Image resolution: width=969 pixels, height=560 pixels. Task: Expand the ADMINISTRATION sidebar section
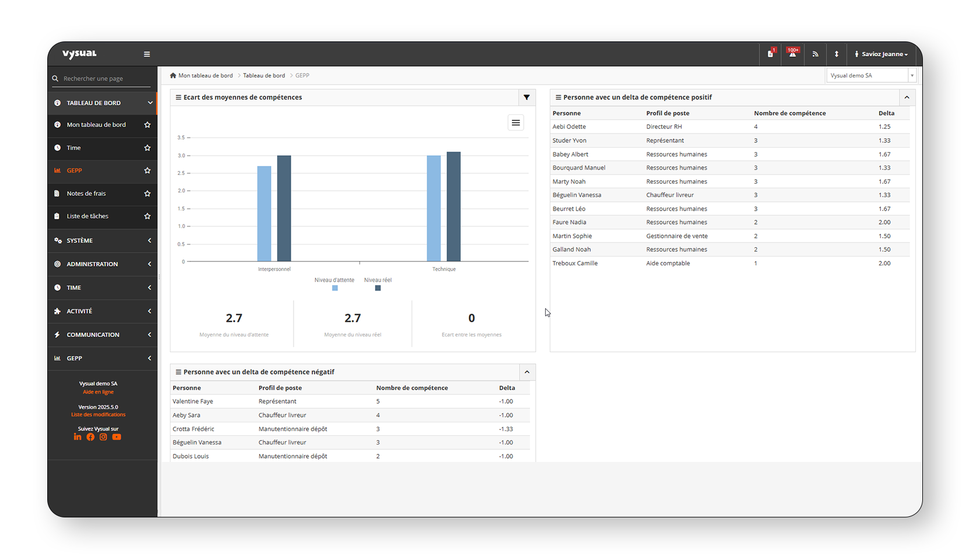[x=103, y=264]
